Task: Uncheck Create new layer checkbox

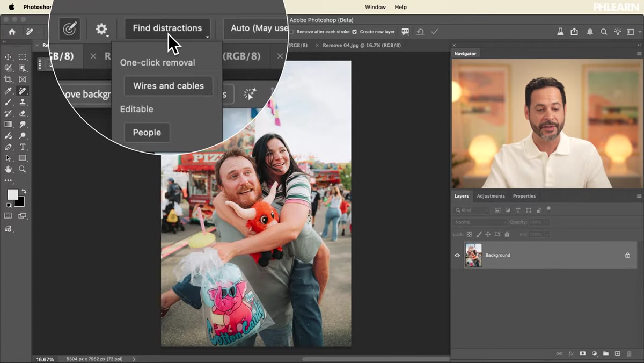Action: tap(354, 32)
